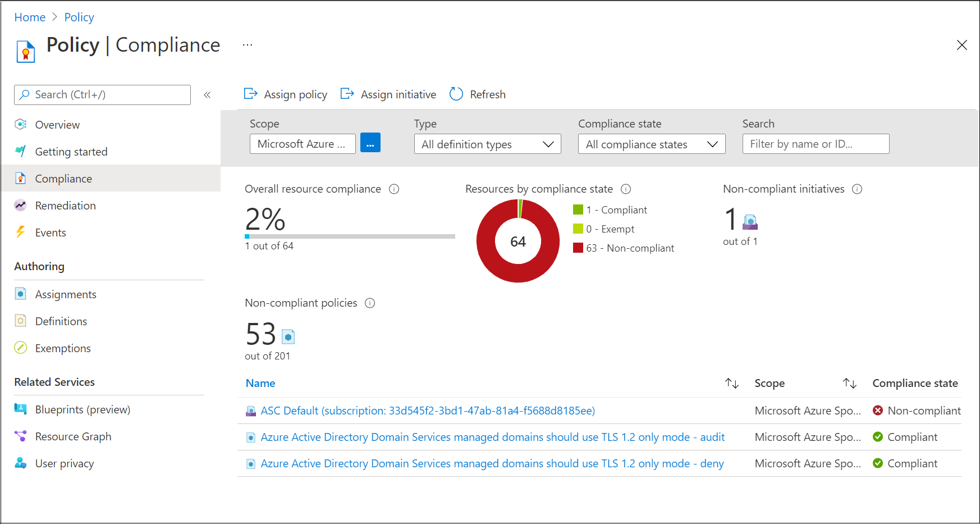Select the Exemptions icon
Image resolution: width=980 pixels, height=524 pixels.
tap(20, 348)
